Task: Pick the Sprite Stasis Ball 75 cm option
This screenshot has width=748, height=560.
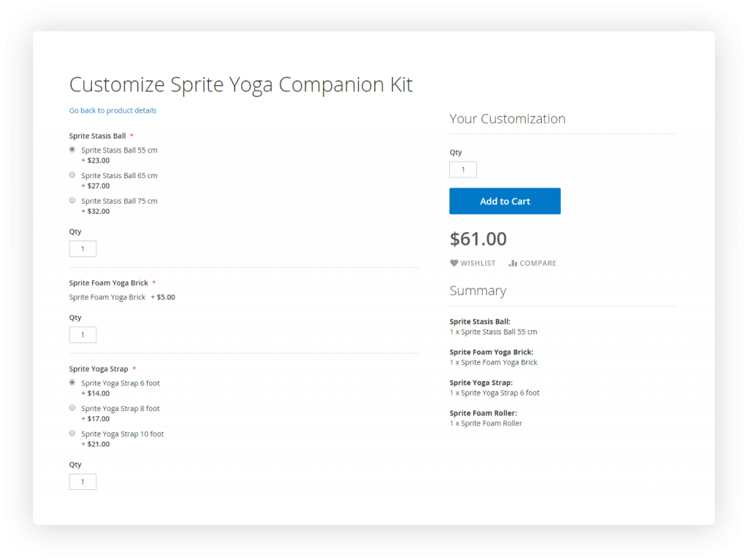Action: 72,200
